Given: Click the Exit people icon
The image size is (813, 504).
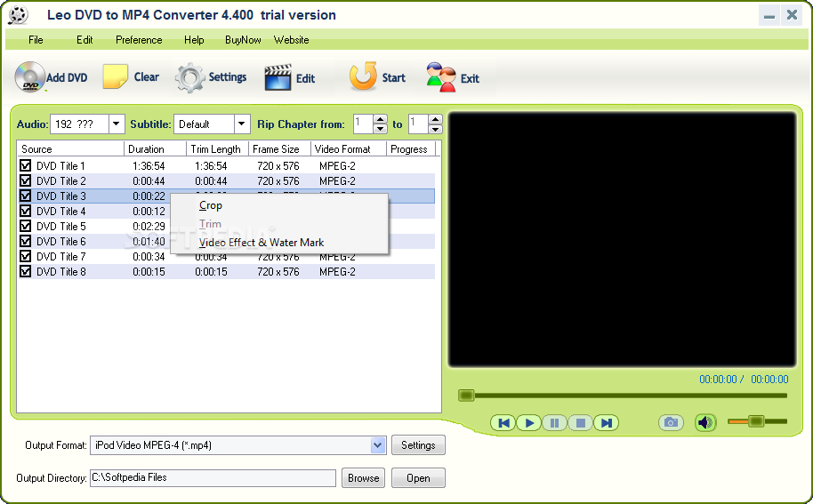Looking at the screenshot, I should click(x=440, y=77).
